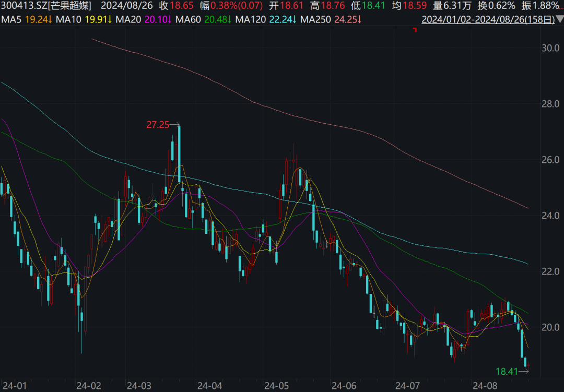
Task: Select the MA120 22.24 indicator label
Action: tap(266, 19)
